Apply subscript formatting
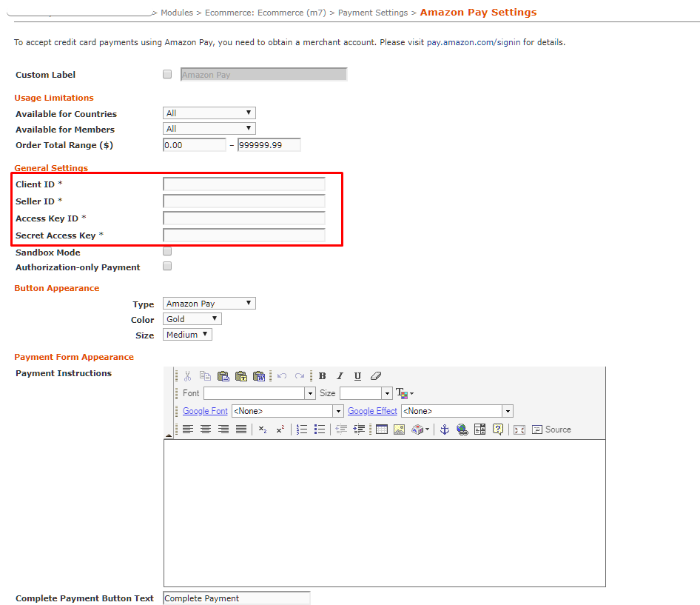Viewport: 700px width, 605px height. (263, 429)
